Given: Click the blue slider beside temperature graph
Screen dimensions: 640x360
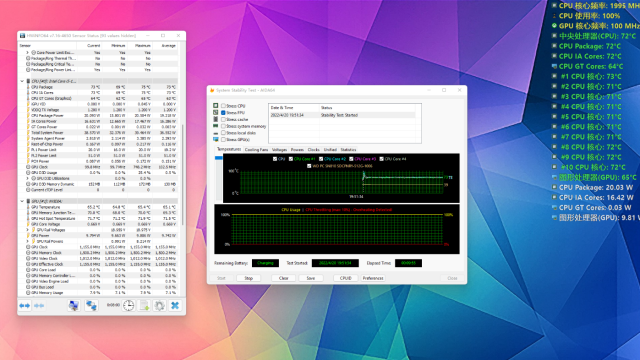Looking at the screenshot, I should 219,158.
